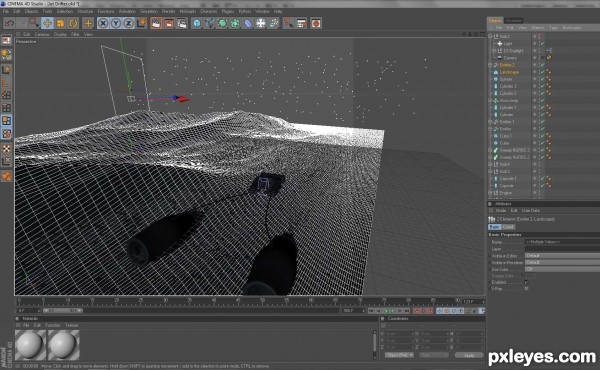
Task: Add a Cube primitive object
Action: (x=197, y=23)
